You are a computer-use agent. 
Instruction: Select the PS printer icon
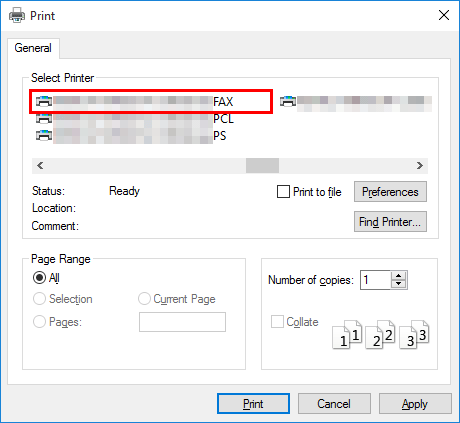tap(44, 135)
